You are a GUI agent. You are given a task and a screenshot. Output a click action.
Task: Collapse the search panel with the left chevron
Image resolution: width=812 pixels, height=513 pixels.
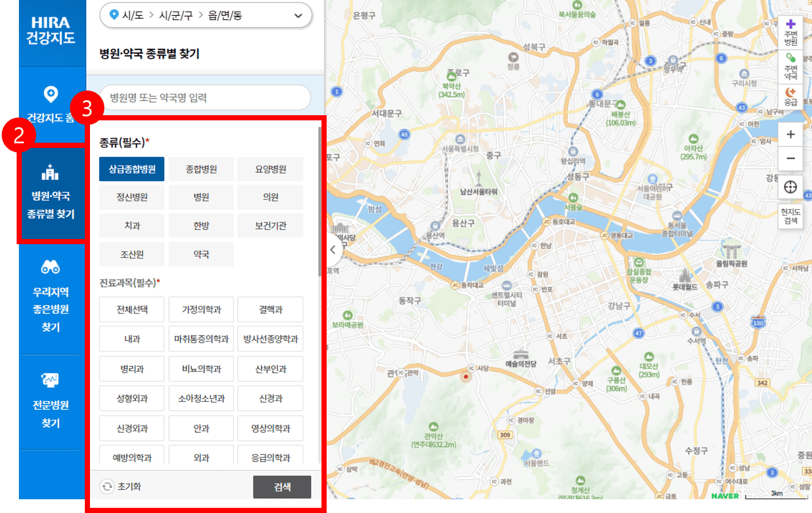[332, 249]
